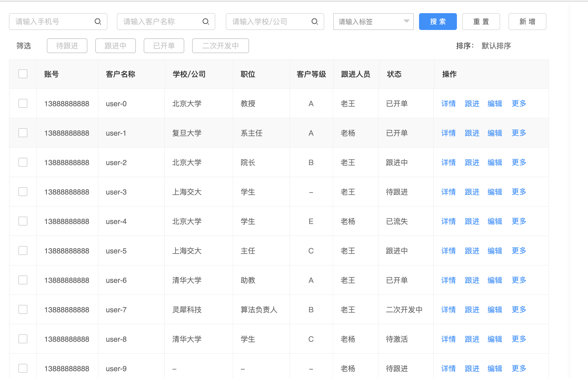This screenshot has width=588, height=378.
Task: Click the magnifier icon in customer name field
Action: pos(206,22)
